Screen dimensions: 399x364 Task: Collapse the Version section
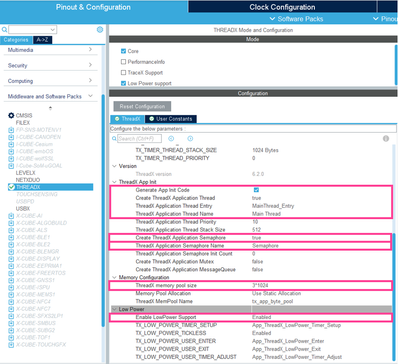pyautogui.click(x=114, y=166)
